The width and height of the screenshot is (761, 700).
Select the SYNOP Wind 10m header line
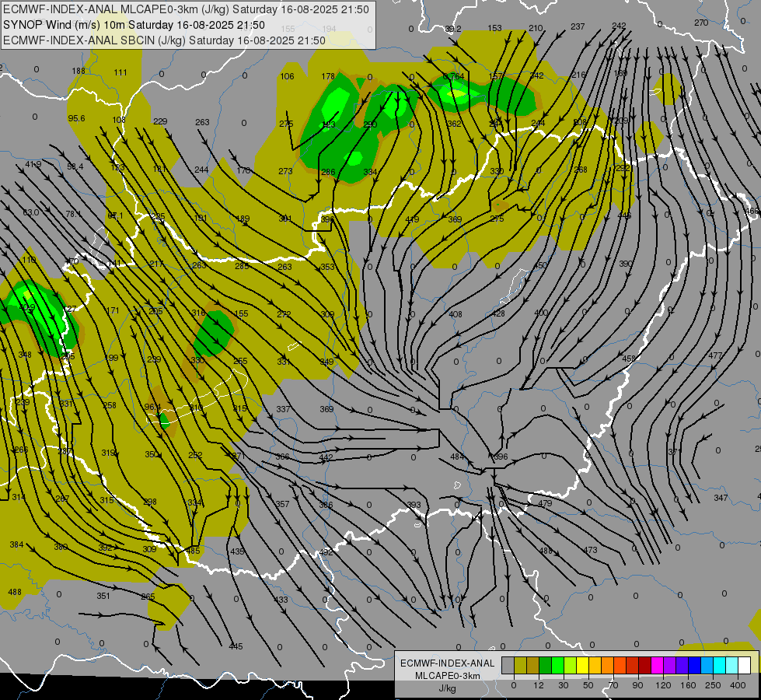pyautogui.click(x=134, y=25)
